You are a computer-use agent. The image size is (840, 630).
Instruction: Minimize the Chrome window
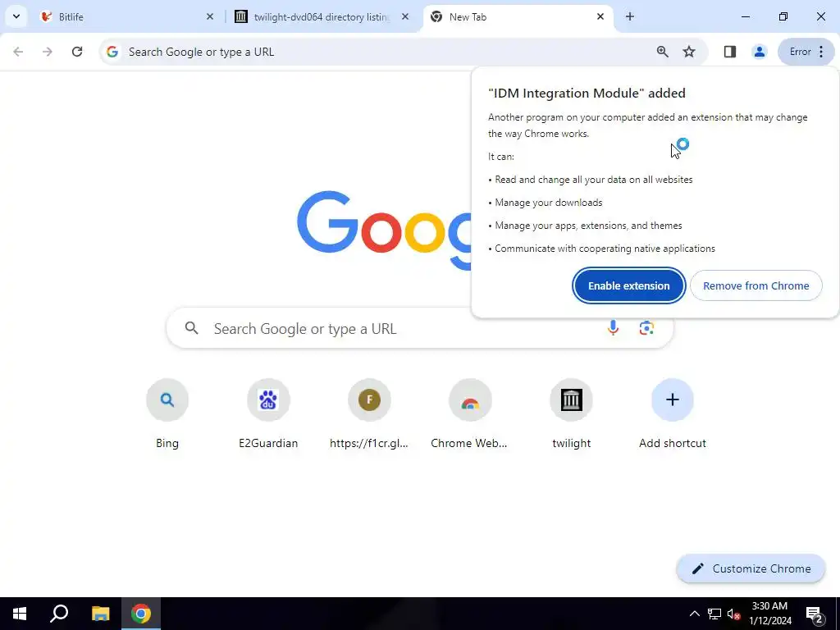[x=745, y=16]
